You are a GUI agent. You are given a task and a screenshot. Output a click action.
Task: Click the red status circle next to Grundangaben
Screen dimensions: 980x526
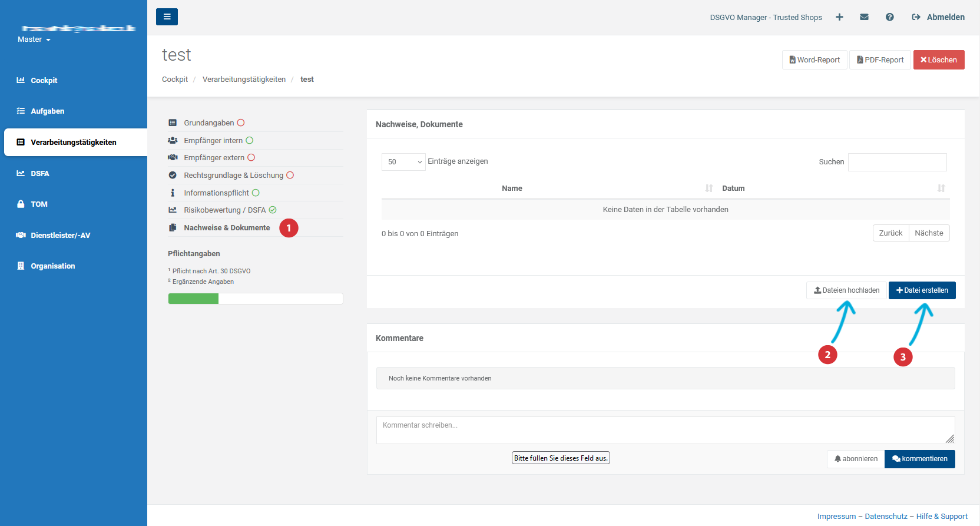click(x=241, y=123)
